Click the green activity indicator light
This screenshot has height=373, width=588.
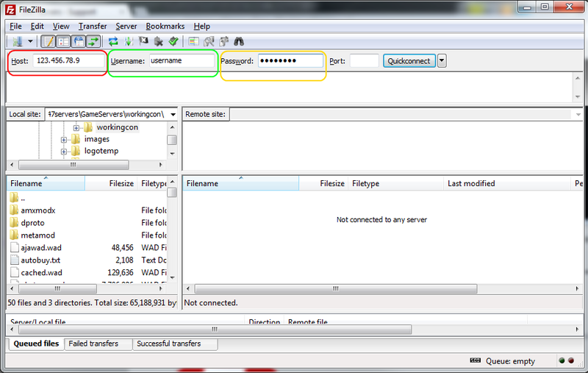click(x=562, y=360)
